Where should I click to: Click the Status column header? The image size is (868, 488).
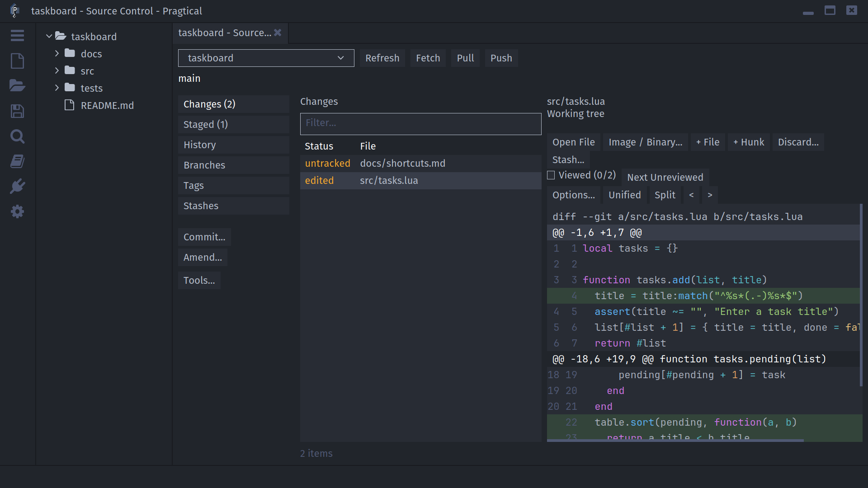[319, 146]
